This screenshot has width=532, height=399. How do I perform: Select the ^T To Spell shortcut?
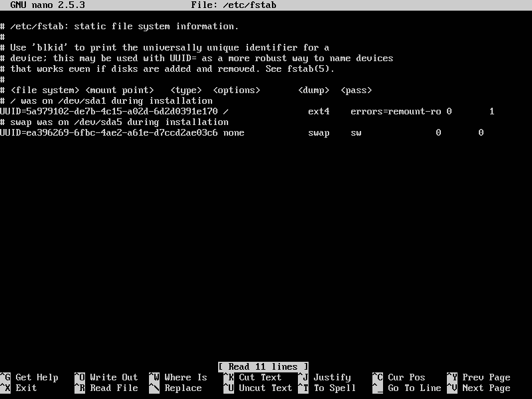(x=327, y=388)
